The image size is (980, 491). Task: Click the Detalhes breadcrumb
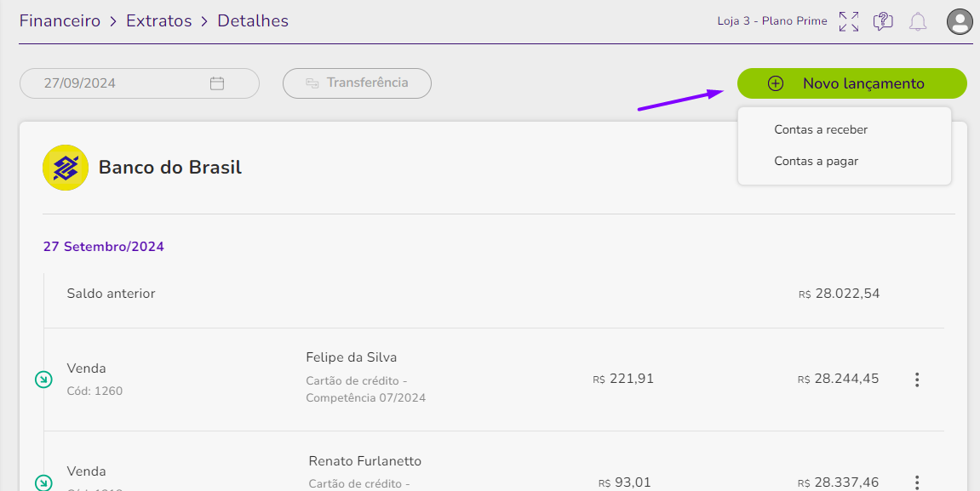(253, 20)
